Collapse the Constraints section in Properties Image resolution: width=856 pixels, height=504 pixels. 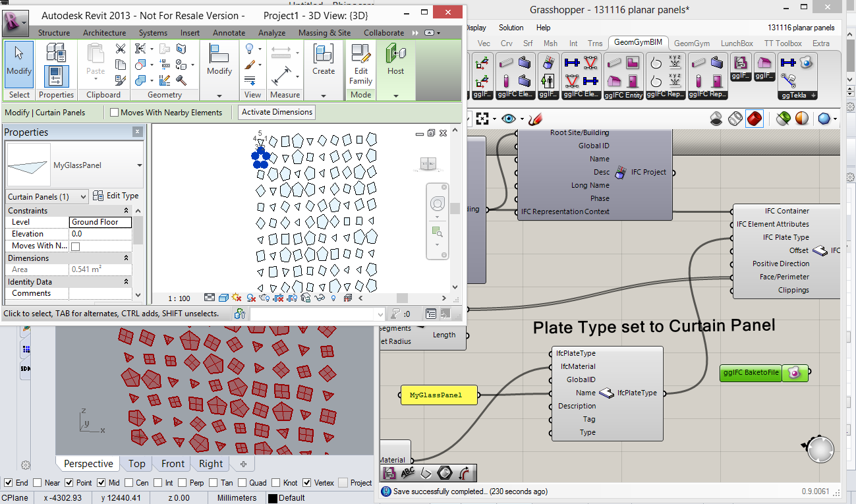click(126, 211)
